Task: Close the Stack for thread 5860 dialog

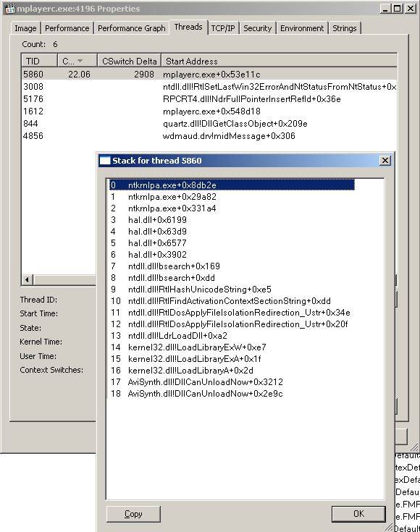Action: pyautogui.click(x=385, y=161)
